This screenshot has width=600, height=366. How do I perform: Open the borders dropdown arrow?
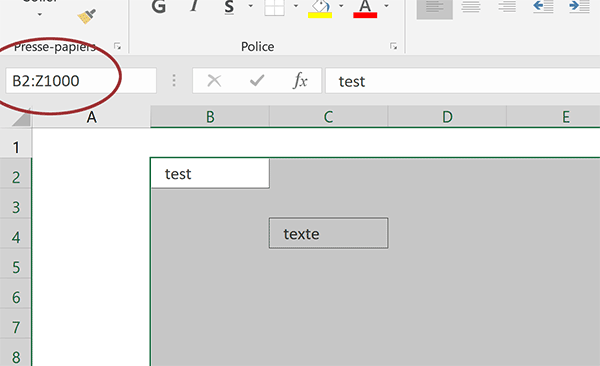pyautogui.click(x=296, y=6)
